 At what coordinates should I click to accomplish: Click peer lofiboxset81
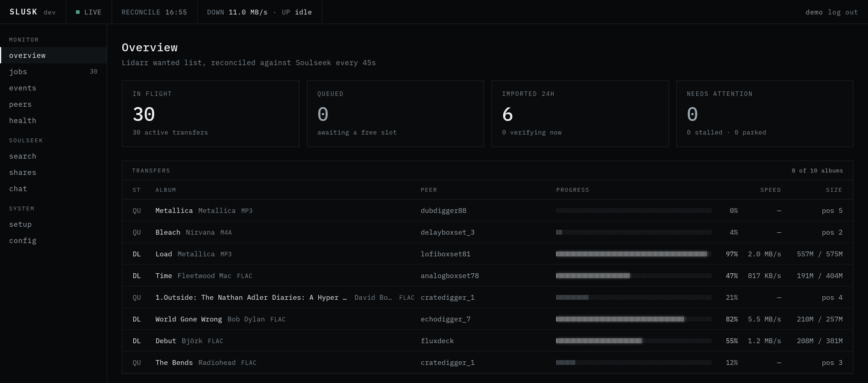coord(445,254)
